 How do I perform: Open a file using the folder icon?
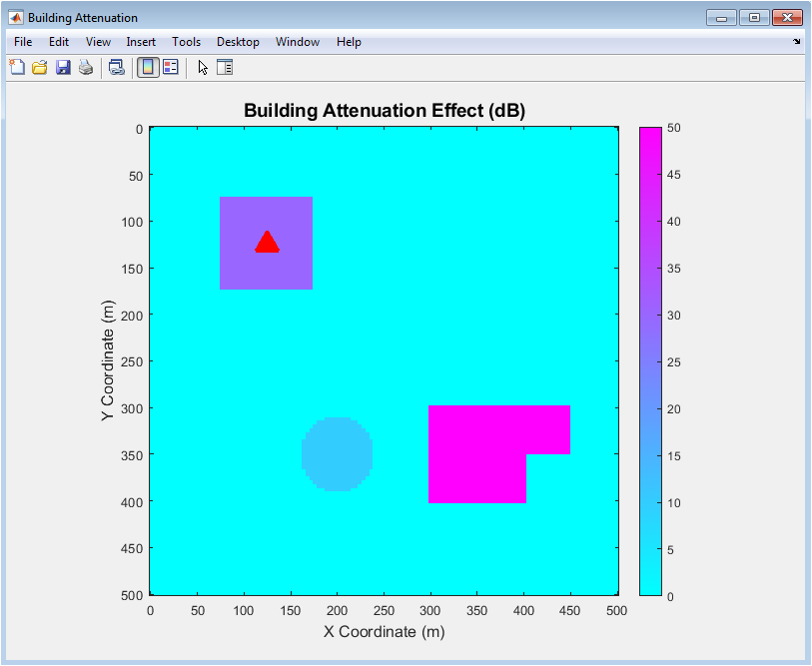(x=40, y=67)
